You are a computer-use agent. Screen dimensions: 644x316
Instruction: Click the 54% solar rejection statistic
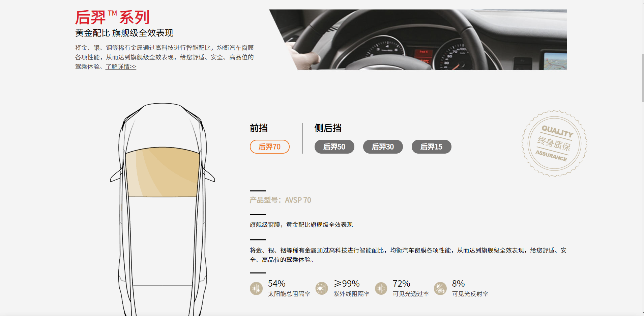pos(276,284)
